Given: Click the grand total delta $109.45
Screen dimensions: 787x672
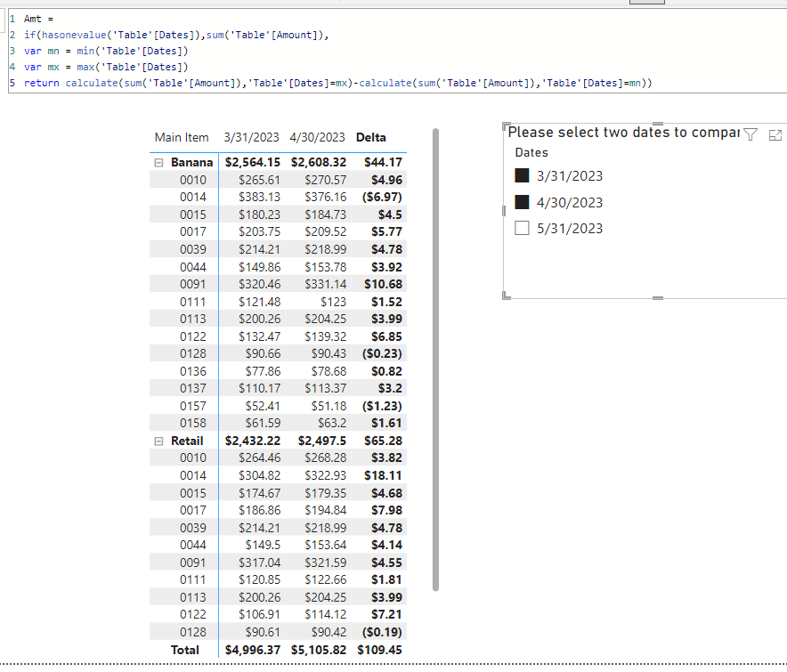Looking at the screenshot, I should [379, 650].
